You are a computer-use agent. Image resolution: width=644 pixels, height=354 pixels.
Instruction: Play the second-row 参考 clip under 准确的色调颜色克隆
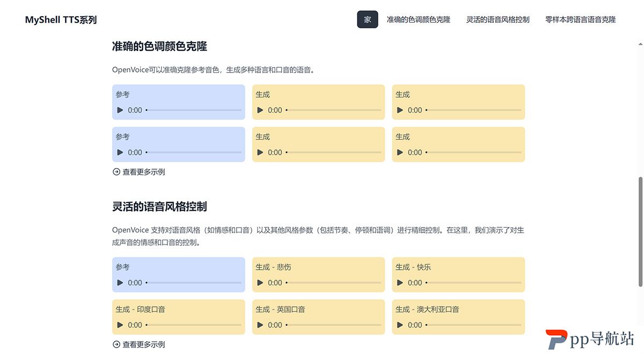[x=120, y=153]
